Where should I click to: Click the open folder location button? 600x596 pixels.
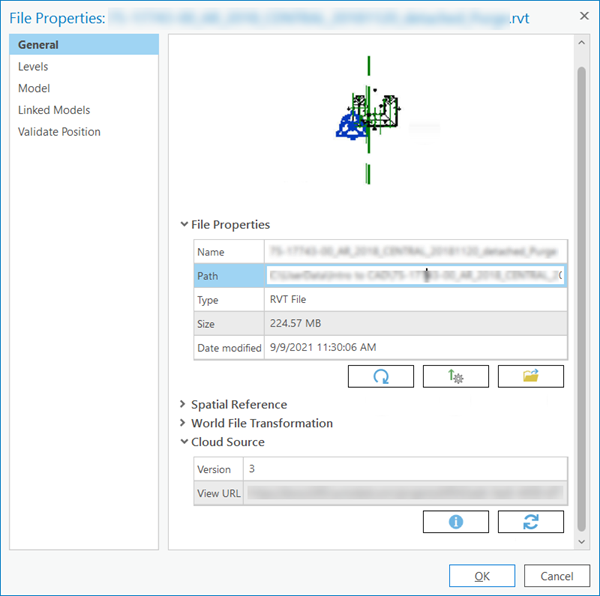pyautogui.click(x=531, y=376)
